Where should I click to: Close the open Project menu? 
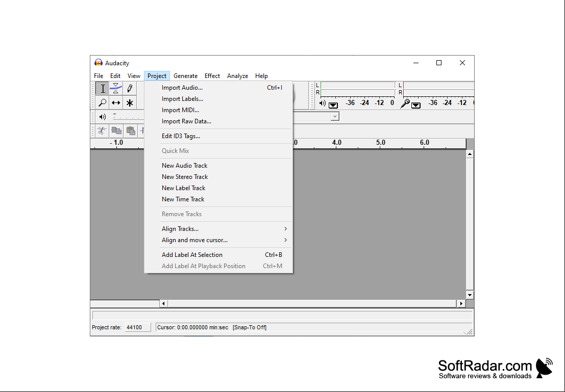coord(157,75)
